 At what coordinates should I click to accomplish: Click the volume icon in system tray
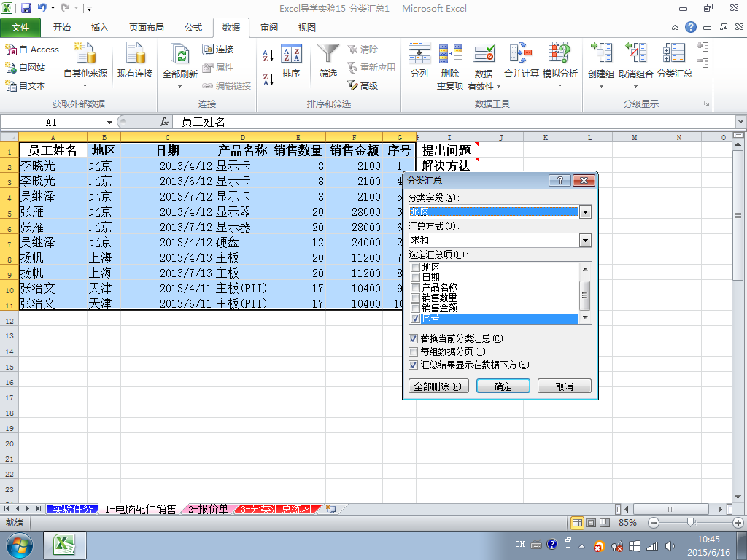tap(670, 546)
